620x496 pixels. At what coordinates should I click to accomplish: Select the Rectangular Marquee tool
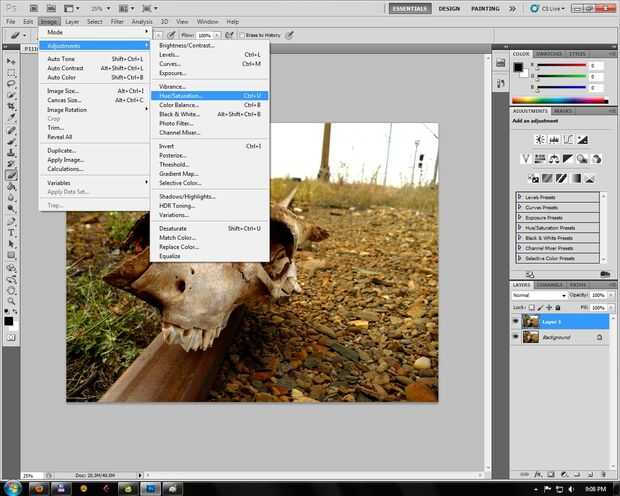pos(11,72)
